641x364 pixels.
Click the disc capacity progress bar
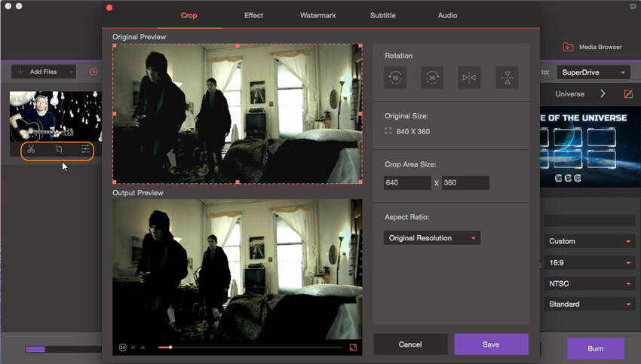coord(63,349)
